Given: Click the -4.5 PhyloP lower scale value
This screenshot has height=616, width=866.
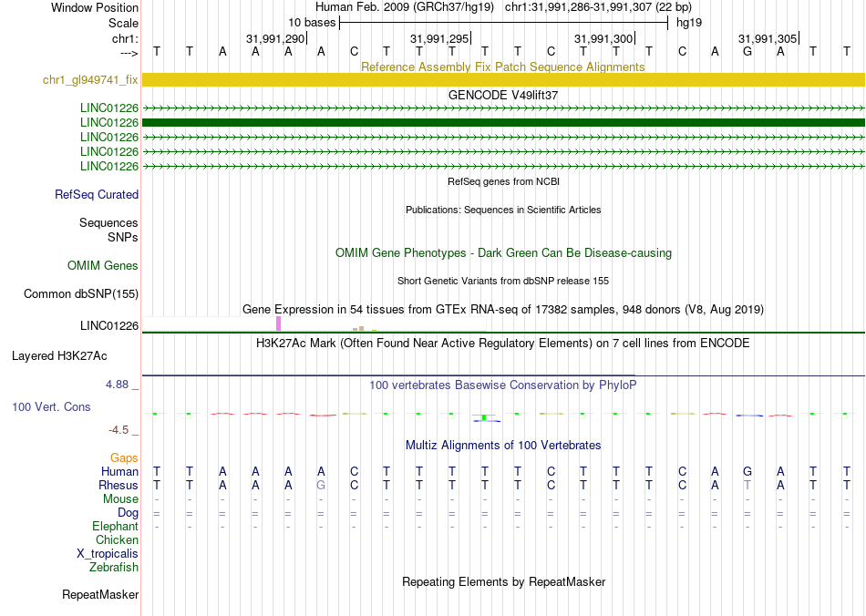Looking at the screenshot, I should pyautogui.click(x=119, y=429).
